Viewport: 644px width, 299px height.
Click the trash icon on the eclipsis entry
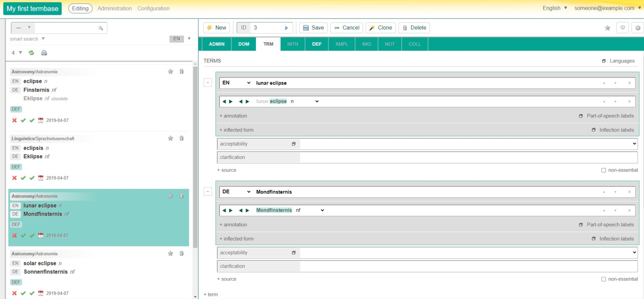point(182,138)
